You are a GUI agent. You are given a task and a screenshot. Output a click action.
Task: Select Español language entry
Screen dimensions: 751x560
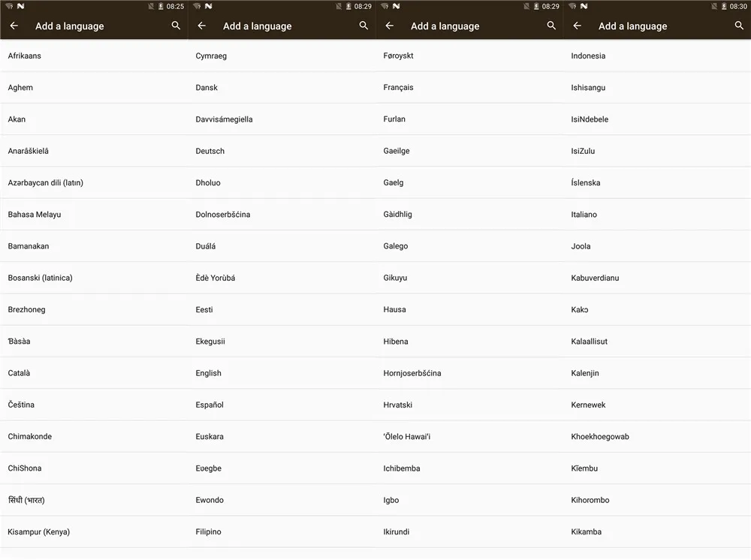282,405
